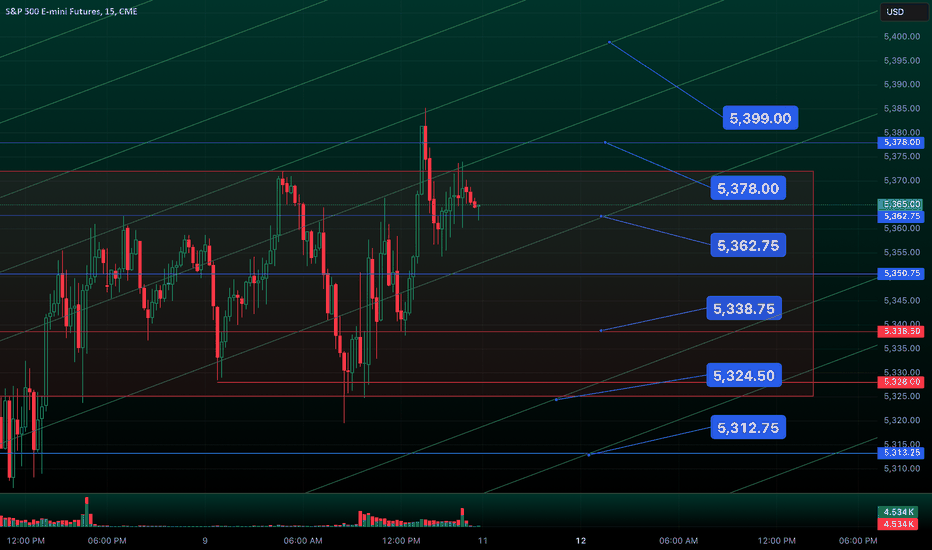Click the red 4.534K volume tag
The height and width of the screenshot is (550, 932).
(x=898, y=524)
